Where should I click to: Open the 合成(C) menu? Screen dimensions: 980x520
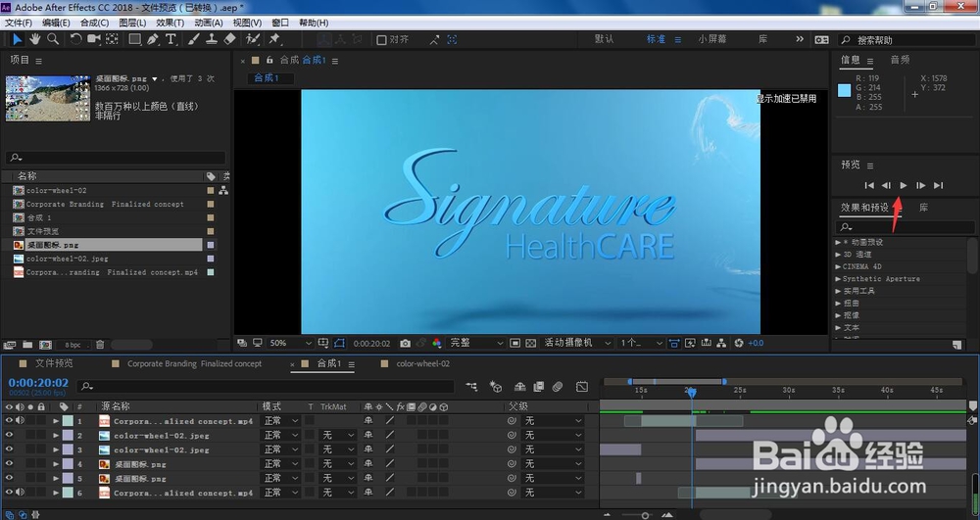[94, 23]
